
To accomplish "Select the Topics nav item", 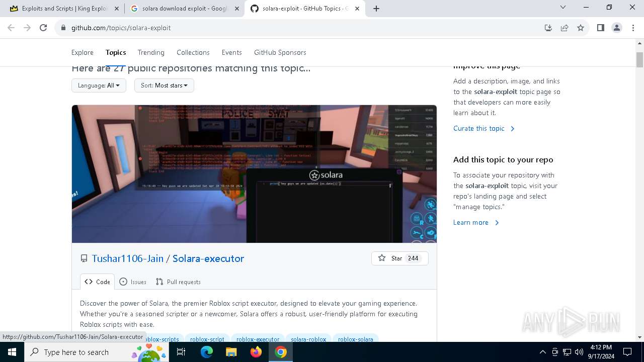I will pos(116,52).
